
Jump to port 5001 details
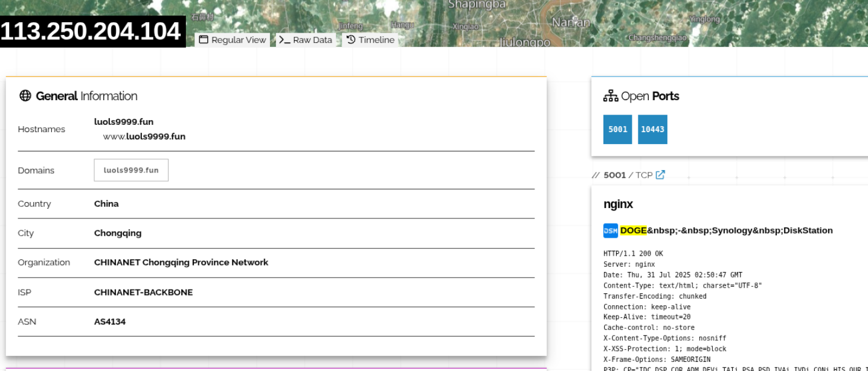click(x=617, y=130)
